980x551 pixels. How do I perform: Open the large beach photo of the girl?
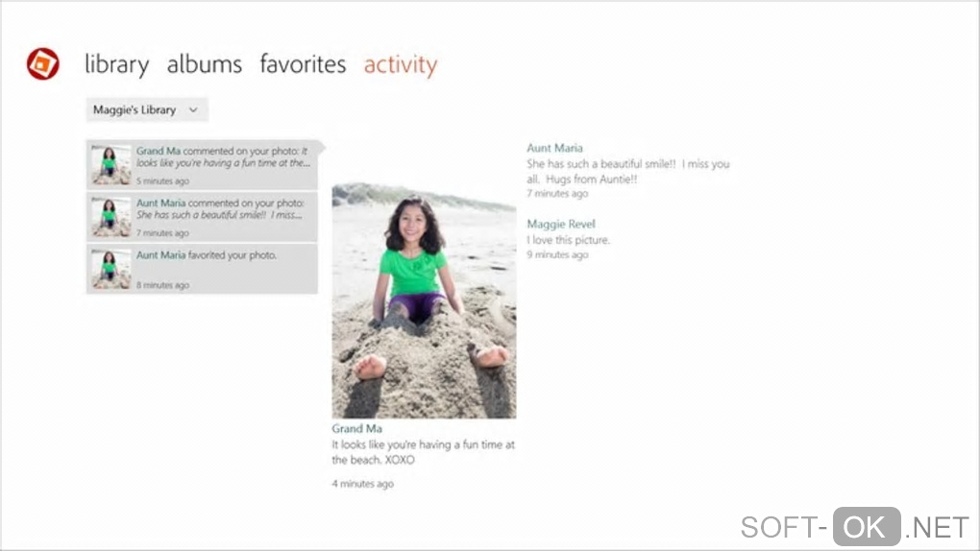tap(424, 300)
